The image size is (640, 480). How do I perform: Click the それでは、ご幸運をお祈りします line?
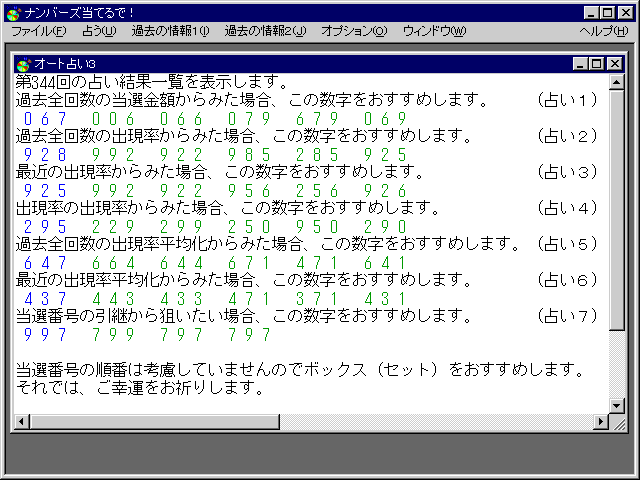coord(140,388)
